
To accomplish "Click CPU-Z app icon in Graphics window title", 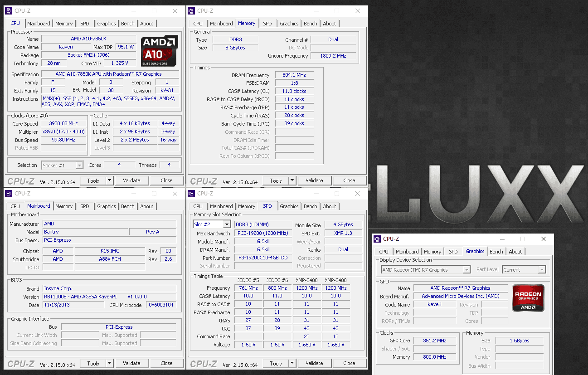I will (x=377, y=239).
